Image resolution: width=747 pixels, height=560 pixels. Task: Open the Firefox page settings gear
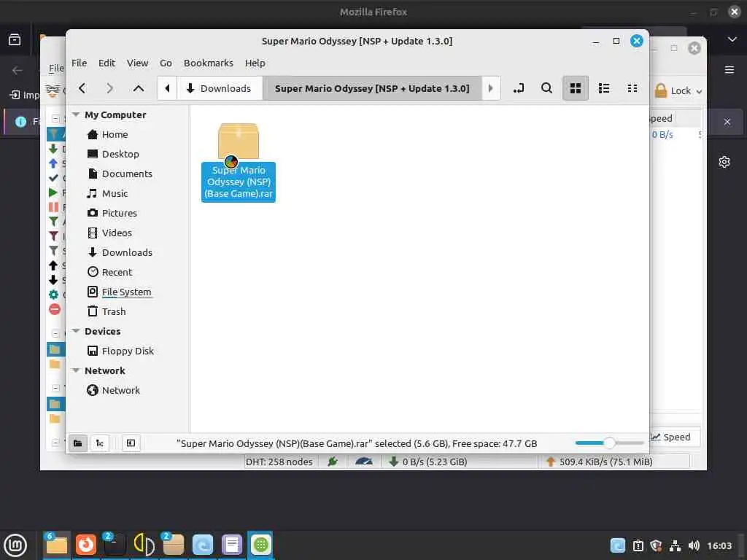724,162
